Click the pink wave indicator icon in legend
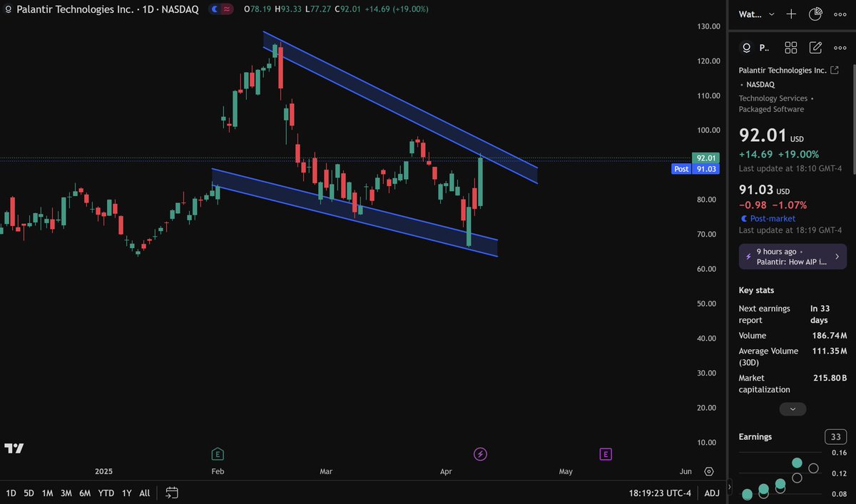 coord(228,9)
